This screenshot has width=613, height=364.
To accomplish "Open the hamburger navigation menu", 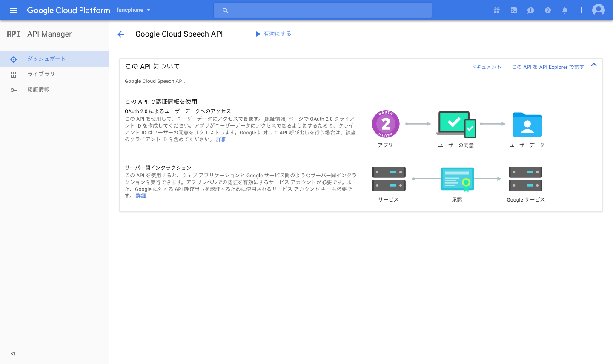I will pos(14,10).
